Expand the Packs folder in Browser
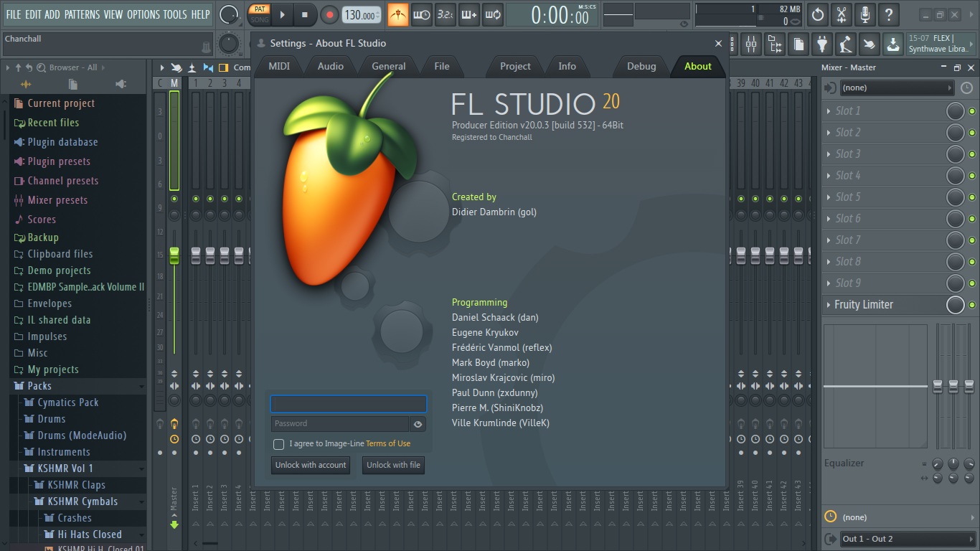980x551 pixels. [77, 386]
